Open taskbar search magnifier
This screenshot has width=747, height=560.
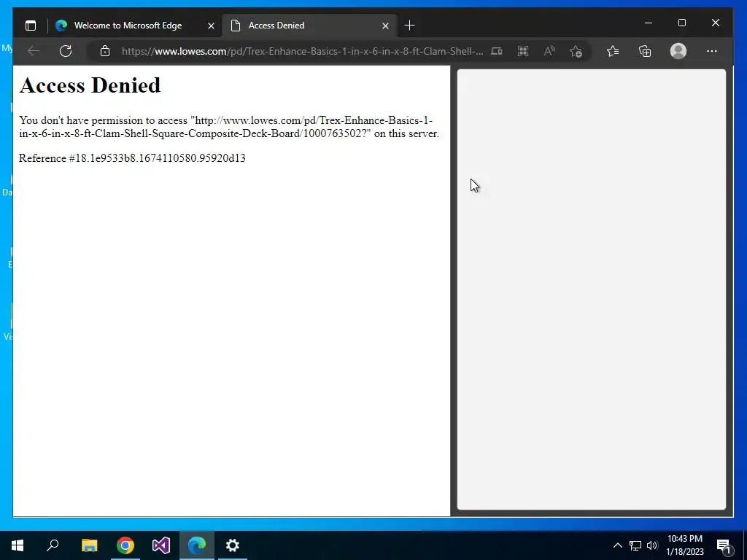[x=53, y=545]
